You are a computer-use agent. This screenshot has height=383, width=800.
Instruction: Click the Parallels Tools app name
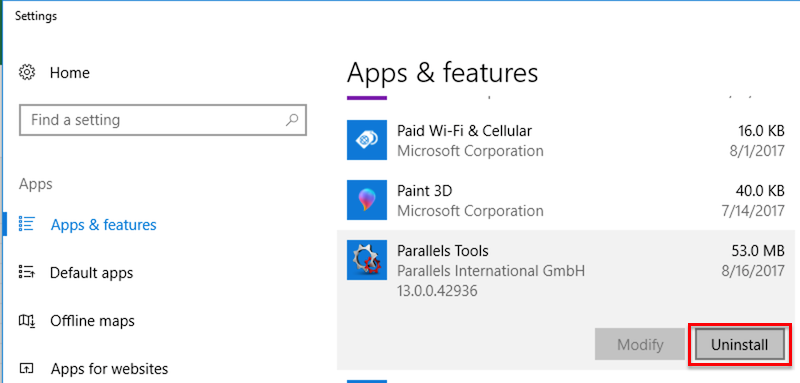[x=442, y=250]
